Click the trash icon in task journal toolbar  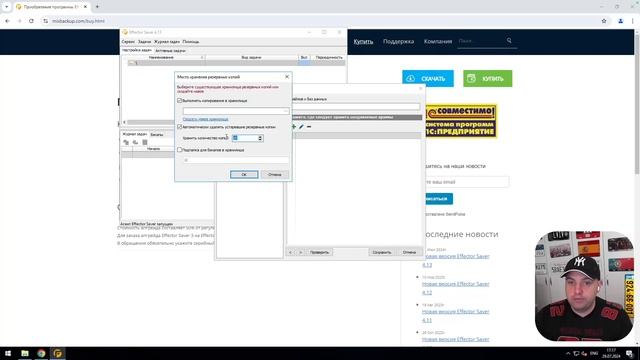pyautogui.click(x=144, y=142)
